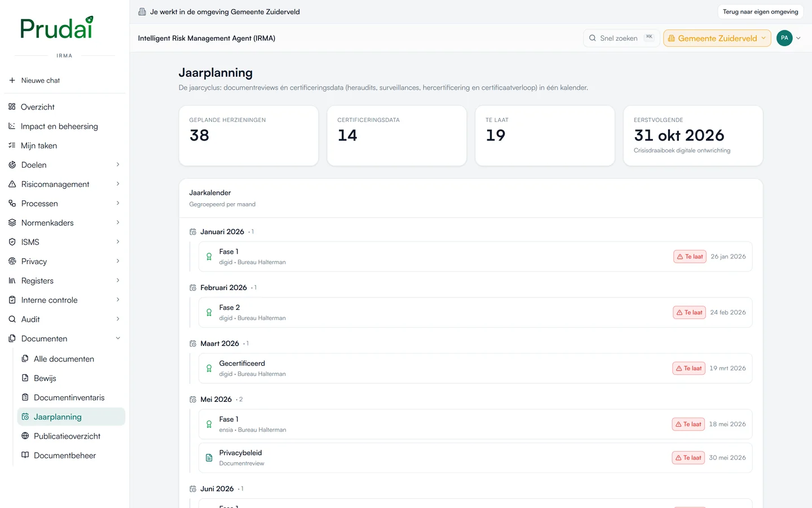The height and width of the screenshot is (508, 812).
Task: Click the PA user avatar
Action: coord(784,38)
